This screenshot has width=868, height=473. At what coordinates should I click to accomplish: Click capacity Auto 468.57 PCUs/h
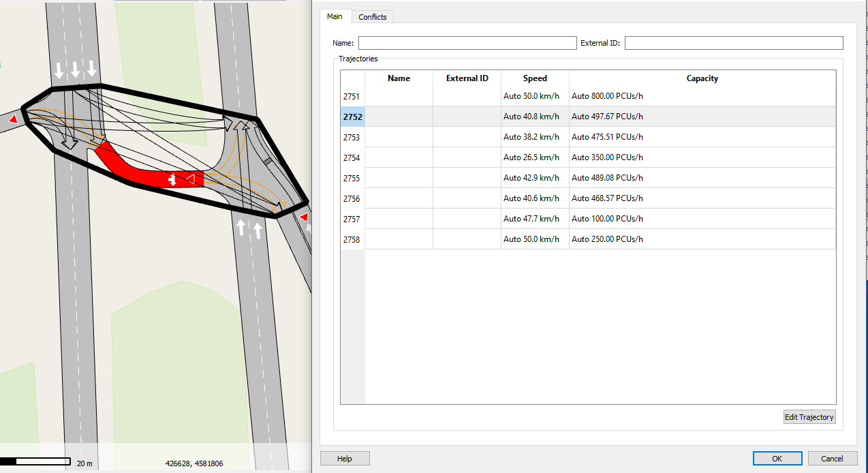702,198
